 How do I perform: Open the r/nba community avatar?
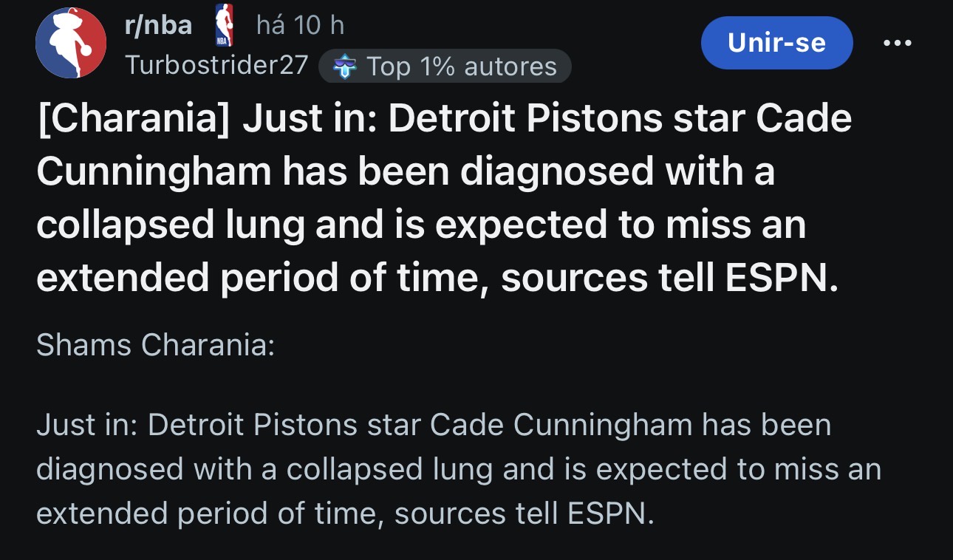(x=71, y=43)
